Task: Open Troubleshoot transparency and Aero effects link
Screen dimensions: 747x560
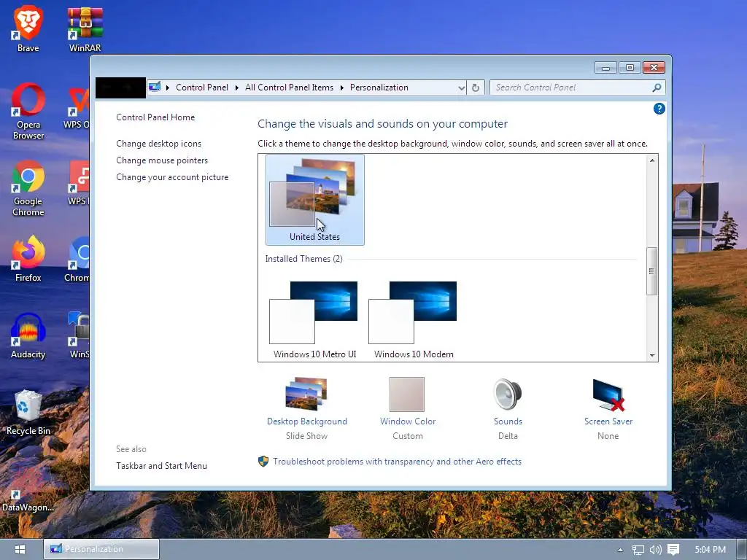Action: pyautogui.click(x=398, y=462)
